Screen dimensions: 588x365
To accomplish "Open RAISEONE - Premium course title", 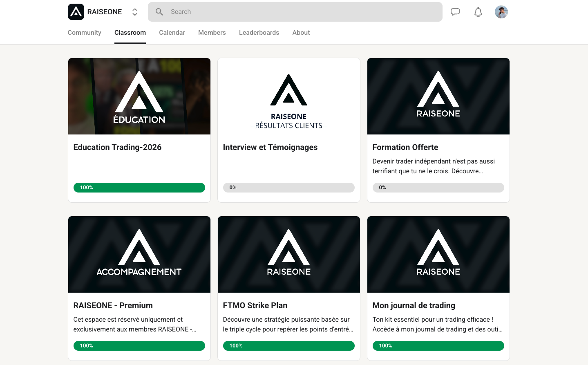I will pyautogui.click(x=113, y=305).
